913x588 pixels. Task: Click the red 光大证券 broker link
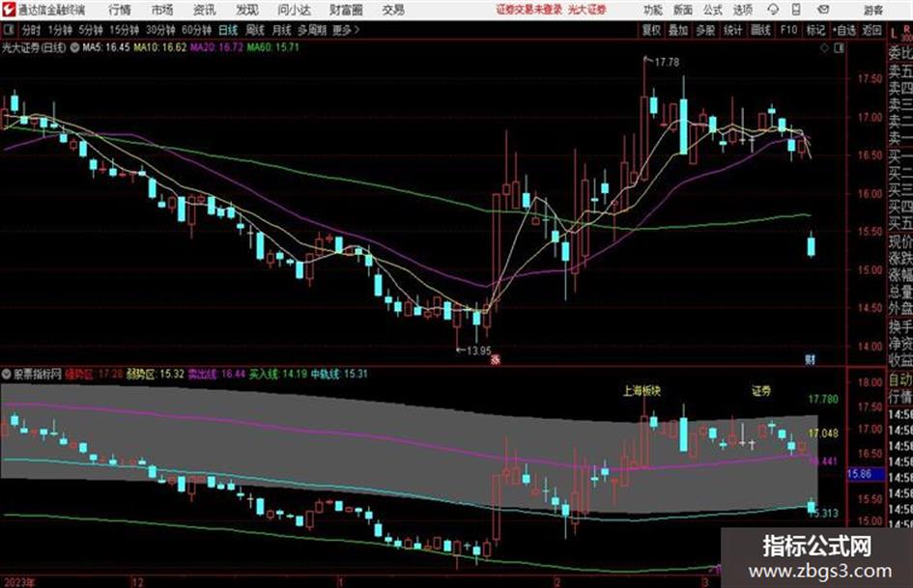click(587, 10)
